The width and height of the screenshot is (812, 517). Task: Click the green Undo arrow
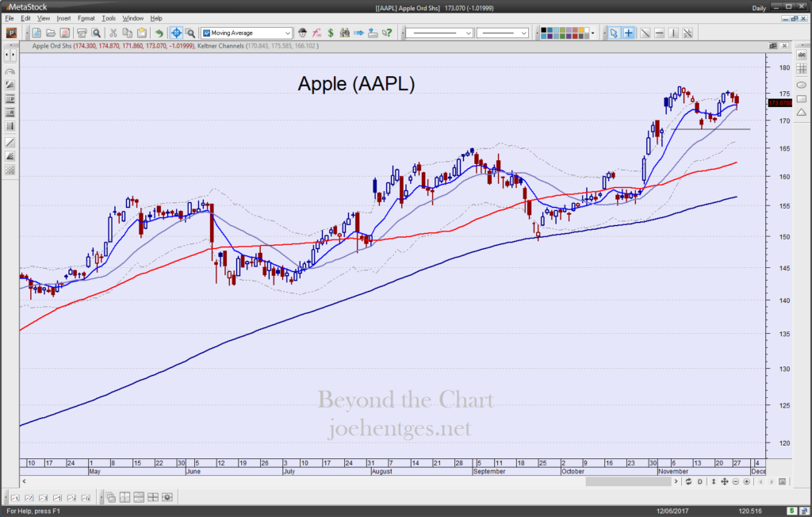tap(159, 33)
